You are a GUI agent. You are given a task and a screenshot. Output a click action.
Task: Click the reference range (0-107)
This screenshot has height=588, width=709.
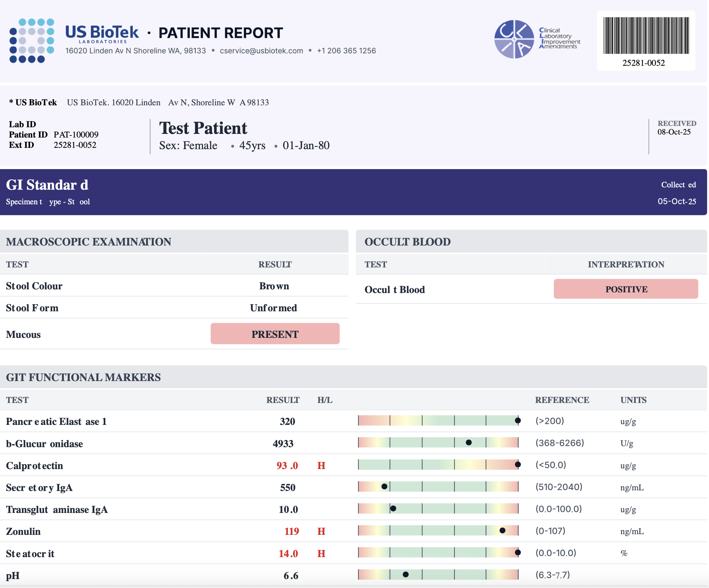(550, 531)
